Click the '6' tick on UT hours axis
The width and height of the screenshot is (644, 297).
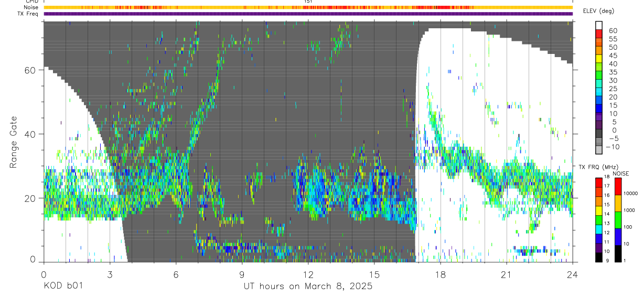pyautogui.click(x=176, y=274)
